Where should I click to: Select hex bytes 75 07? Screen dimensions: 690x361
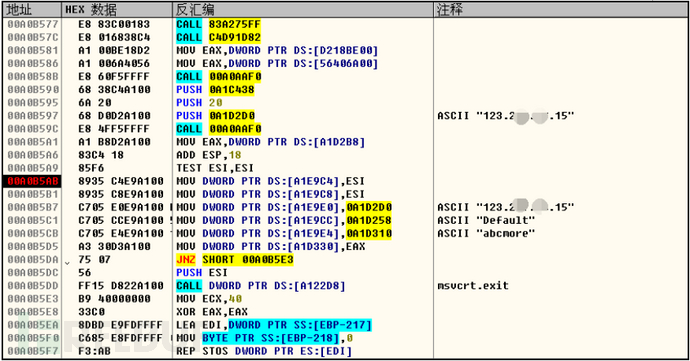[x=95, y=259]
